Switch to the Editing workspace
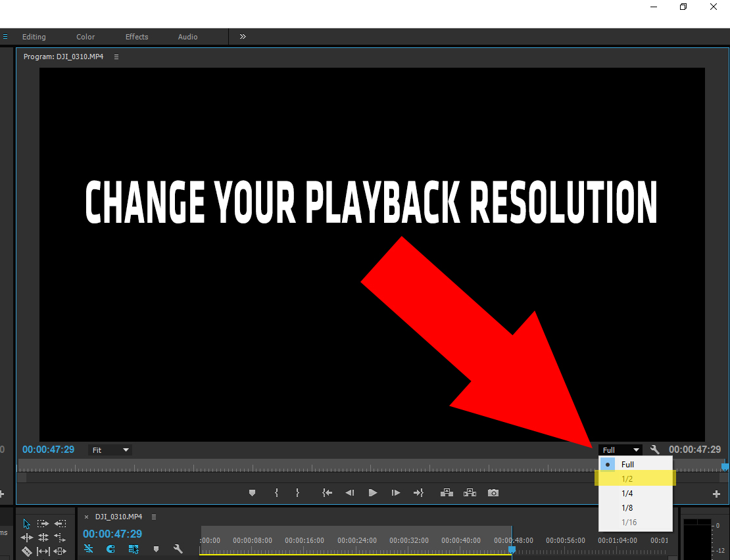This screenshot has height=560, width=730. tap(34, 37)
